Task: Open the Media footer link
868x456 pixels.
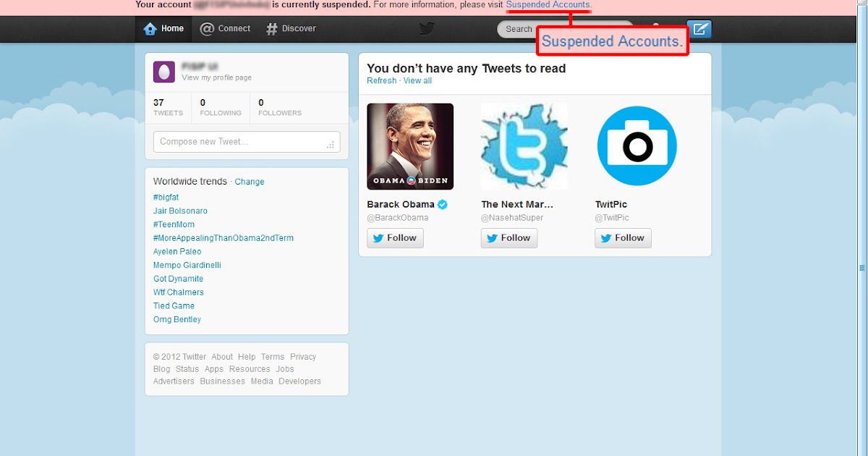Action: [x=262, y=381]
